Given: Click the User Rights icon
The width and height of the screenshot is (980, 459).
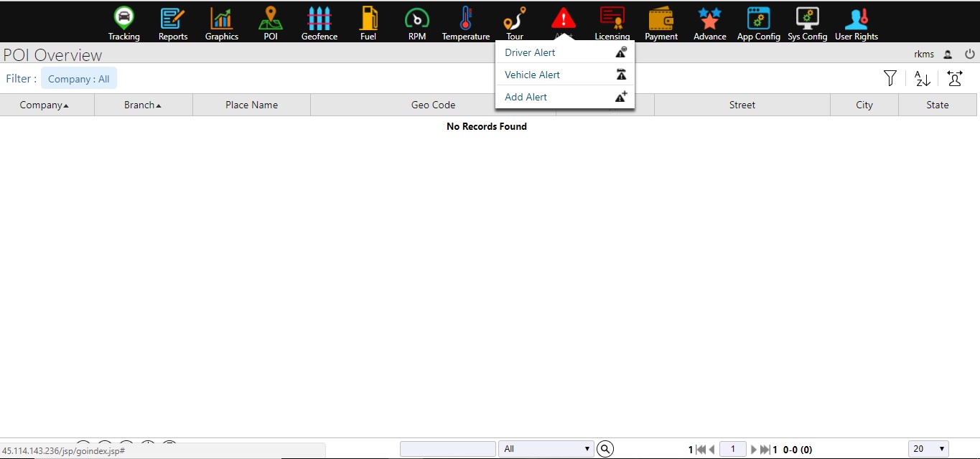Looking at the screenshot, I should click(856, 19).
